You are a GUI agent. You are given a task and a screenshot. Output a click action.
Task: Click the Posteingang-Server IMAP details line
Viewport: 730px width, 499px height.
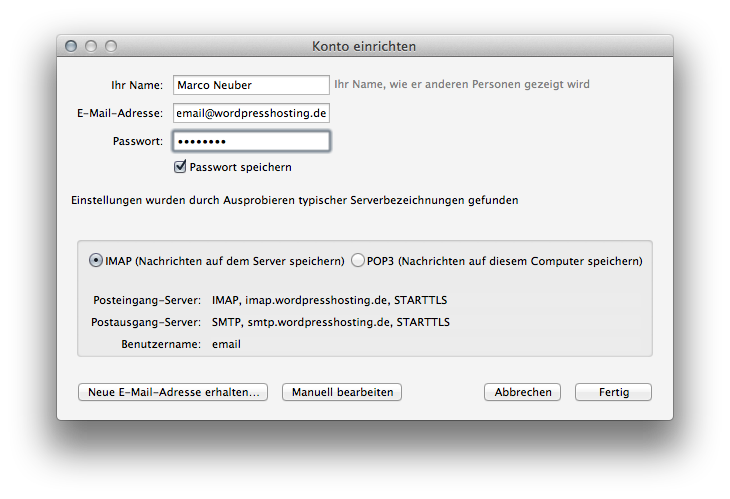[x=330, y=300]
